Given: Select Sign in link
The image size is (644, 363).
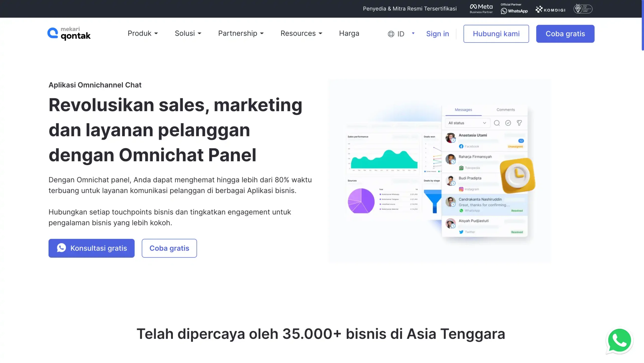Looking at the screenshot, I should pos(437,33).
